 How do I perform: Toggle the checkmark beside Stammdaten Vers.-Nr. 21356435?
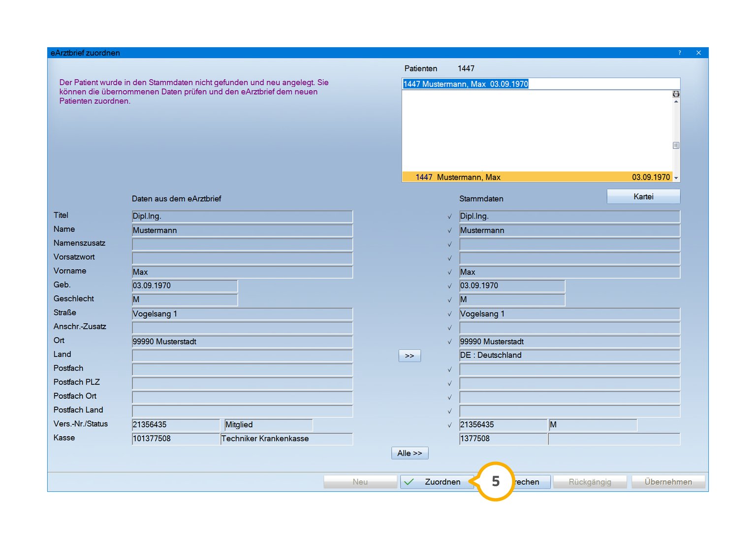(449, 425)
